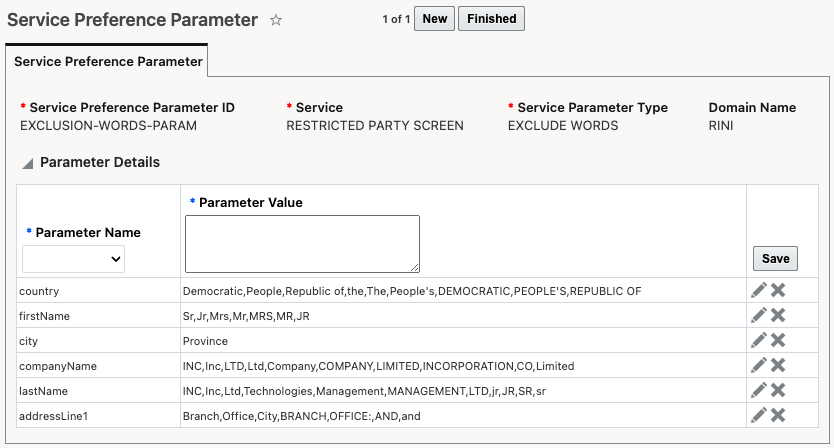Open the Parameter Name dropdown
Screen dimensions: 834x448
[x=74, y=259]
